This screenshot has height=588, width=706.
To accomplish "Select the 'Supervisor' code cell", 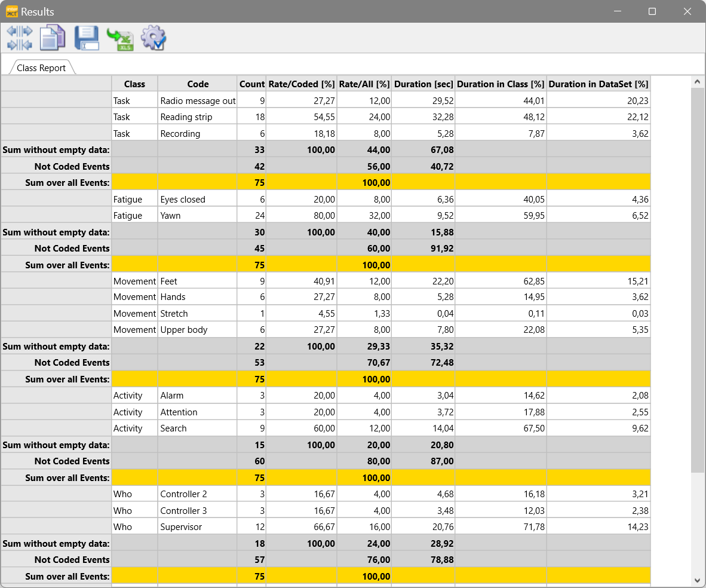I will coord(198,526).
